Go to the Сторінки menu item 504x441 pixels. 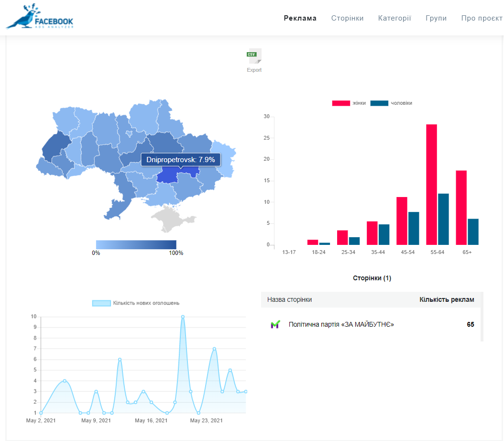(x=347, y=18)
